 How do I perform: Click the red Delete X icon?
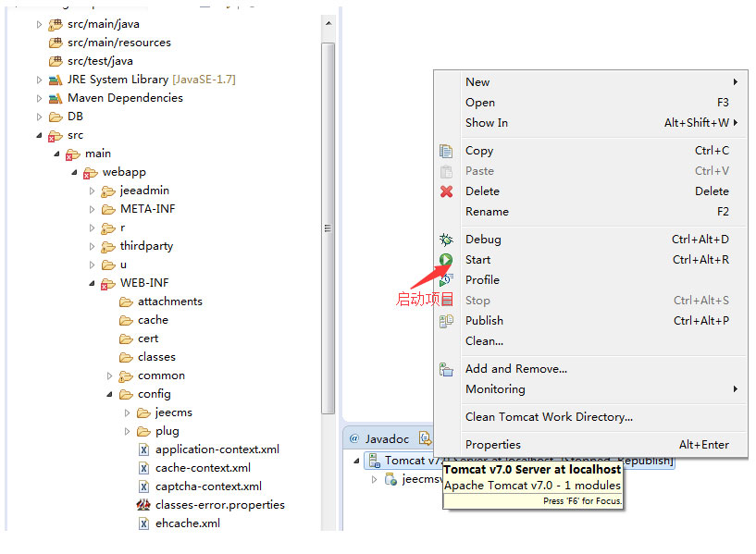point(446,191)
